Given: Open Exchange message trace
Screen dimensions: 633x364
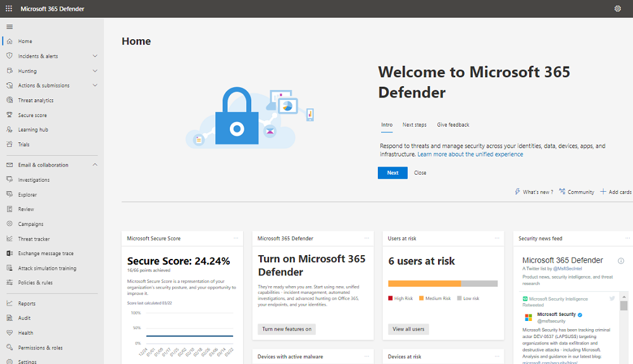Looking at the screenshot, I should pyautogui.click(x=46, y=253).
